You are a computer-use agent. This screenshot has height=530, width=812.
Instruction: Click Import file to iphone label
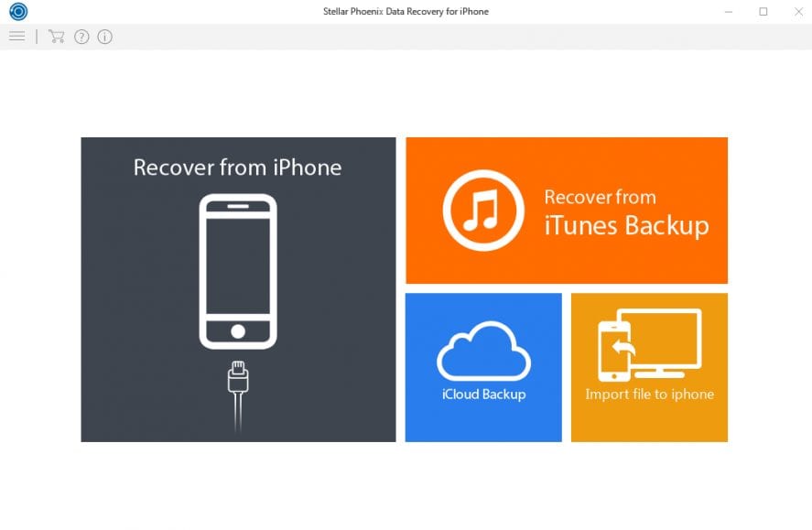coord(649,395)
